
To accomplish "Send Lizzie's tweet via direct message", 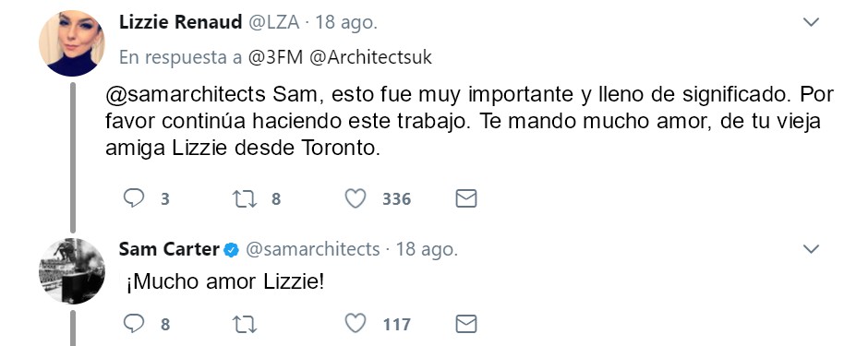I will click(x=466, y=198).
